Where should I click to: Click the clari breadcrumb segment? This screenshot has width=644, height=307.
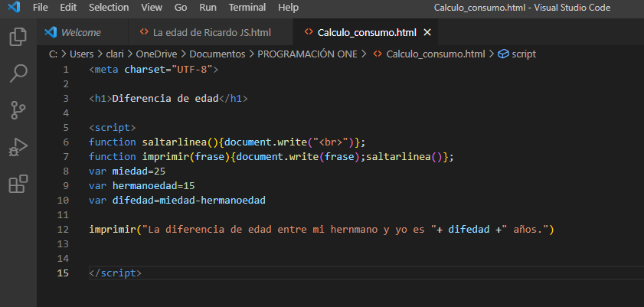(x=115, y=54)
